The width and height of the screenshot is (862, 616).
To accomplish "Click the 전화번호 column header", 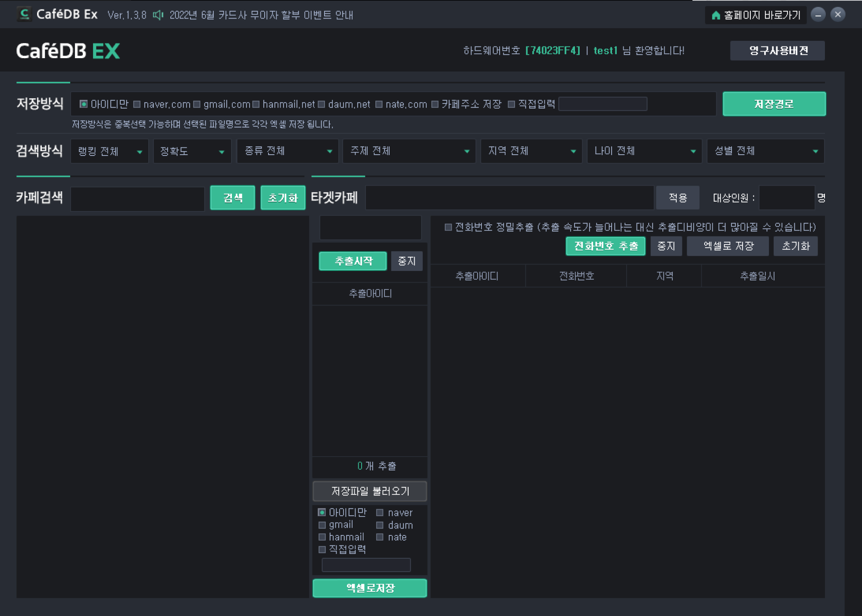I will coord(576,276).
